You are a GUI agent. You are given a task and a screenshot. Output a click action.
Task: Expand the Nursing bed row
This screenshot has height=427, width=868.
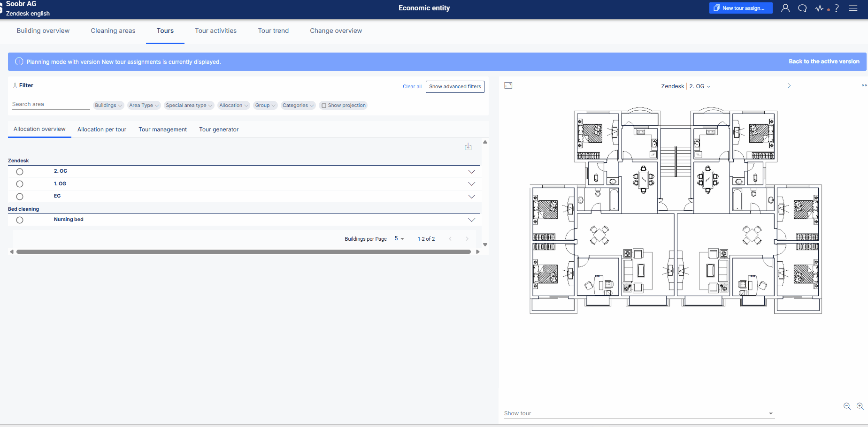tap(472, 220)
